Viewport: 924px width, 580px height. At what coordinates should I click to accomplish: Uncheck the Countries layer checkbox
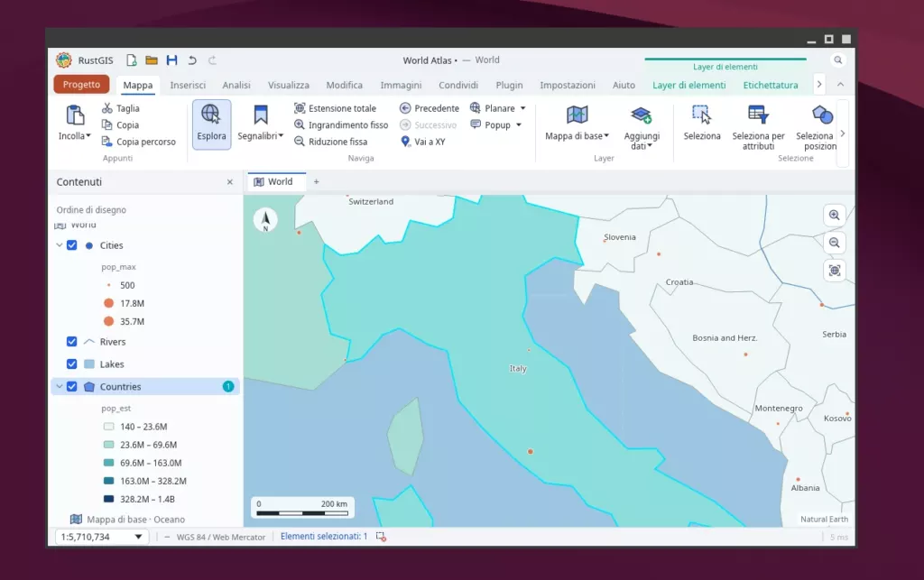tap(72, 387)
